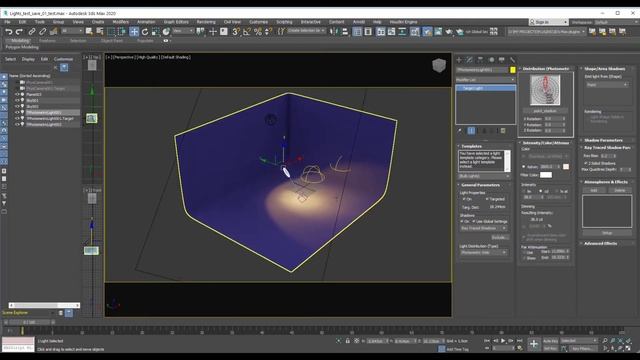Toggle the Angle Snap icon
This screenshot has height=360, width=640.
pyautogui.click(x=247, y=31)
